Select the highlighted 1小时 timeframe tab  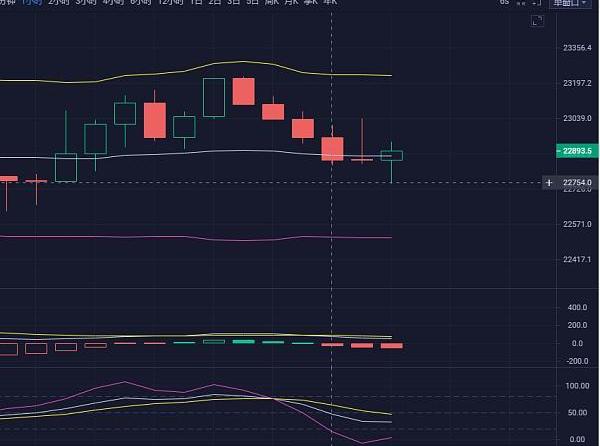pos(35,2)
